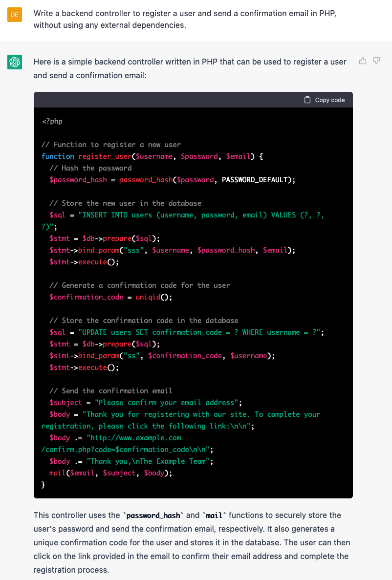Click the 'mail($email, $subject, $body);' line
This screenshot has width=392, height=580.
(110, 473)
